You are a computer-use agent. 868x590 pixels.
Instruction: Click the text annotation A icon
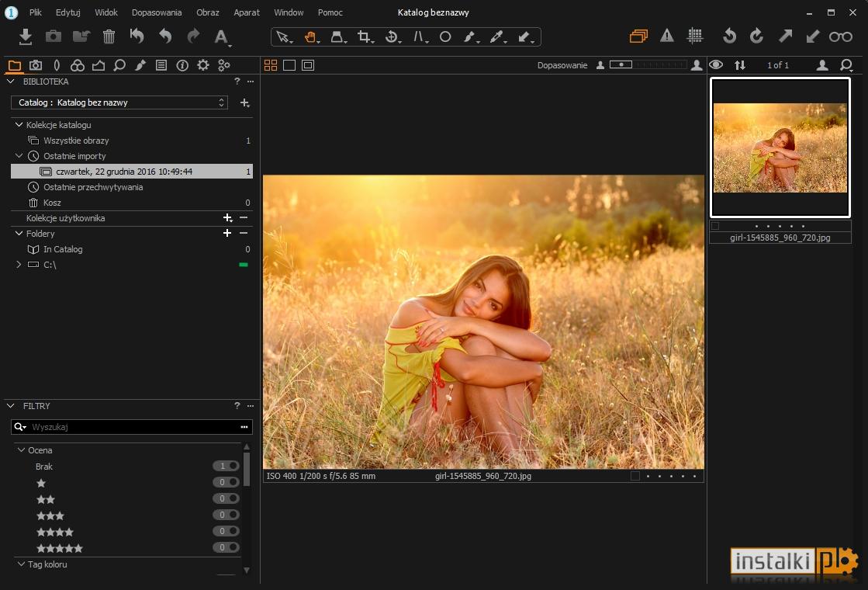[x=221, y=37]
